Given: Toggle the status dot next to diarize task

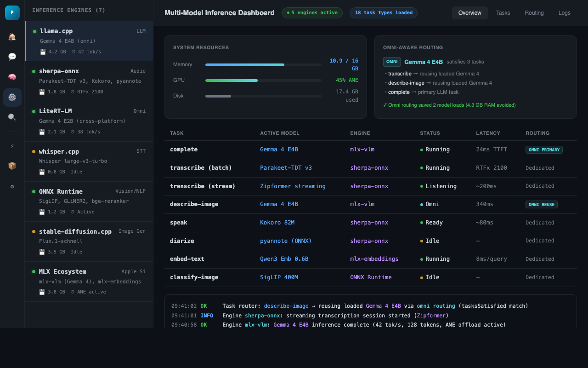Looking at the screenshot, I should 421,241.
